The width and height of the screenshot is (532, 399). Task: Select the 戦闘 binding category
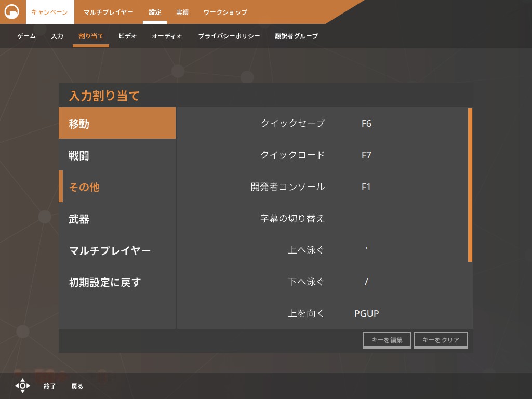point(117,155)
